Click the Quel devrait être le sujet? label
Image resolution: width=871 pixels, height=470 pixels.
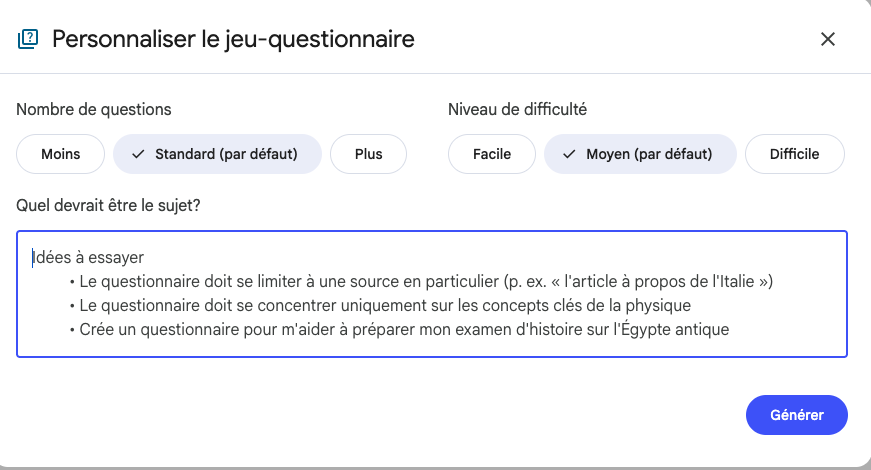click(107, 205)
